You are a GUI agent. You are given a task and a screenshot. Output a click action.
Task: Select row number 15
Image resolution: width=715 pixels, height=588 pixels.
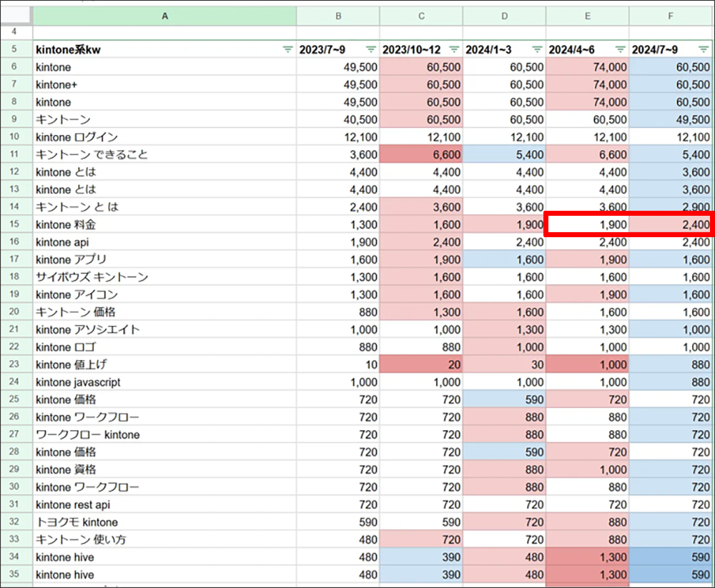[x=14, y=224]
